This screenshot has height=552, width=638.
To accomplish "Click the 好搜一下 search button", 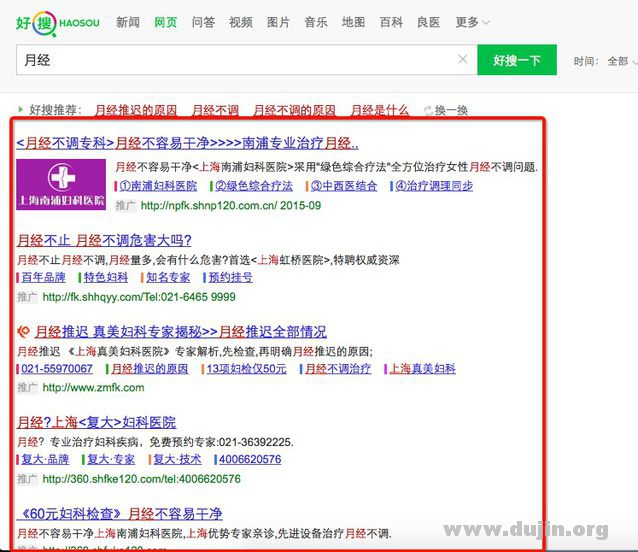I will (517, 60).
